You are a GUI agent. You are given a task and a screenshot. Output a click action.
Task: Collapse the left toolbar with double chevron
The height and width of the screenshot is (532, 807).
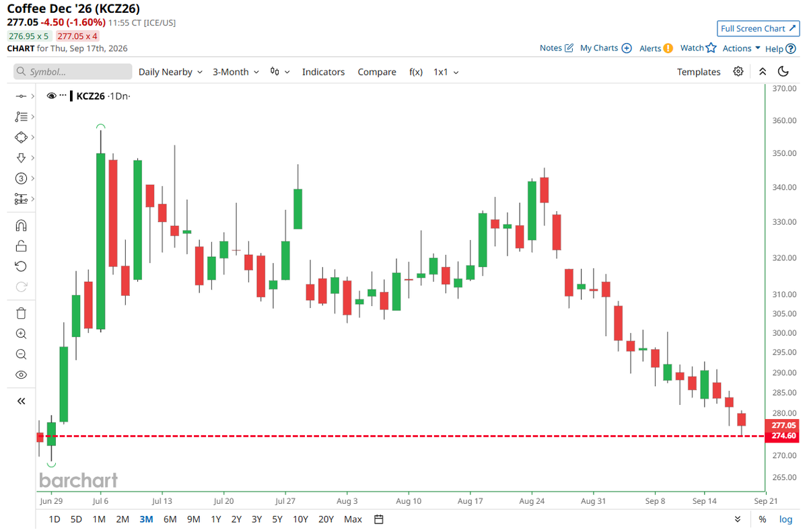[x=21, y=401]
